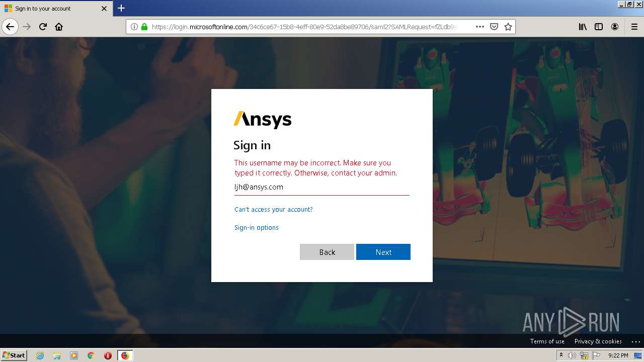Show hidden system tray icons
Viewport: 644px width, 362px height.
561,355
